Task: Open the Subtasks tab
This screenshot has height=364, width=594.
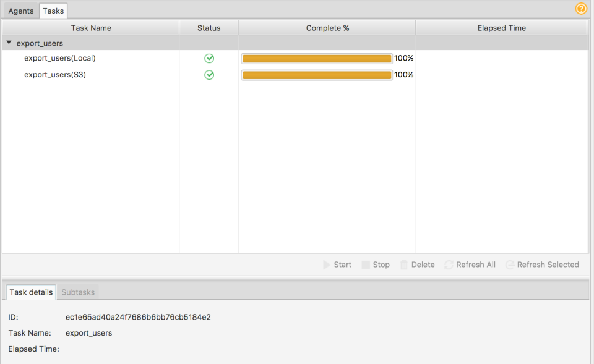Action: [77, 292]
